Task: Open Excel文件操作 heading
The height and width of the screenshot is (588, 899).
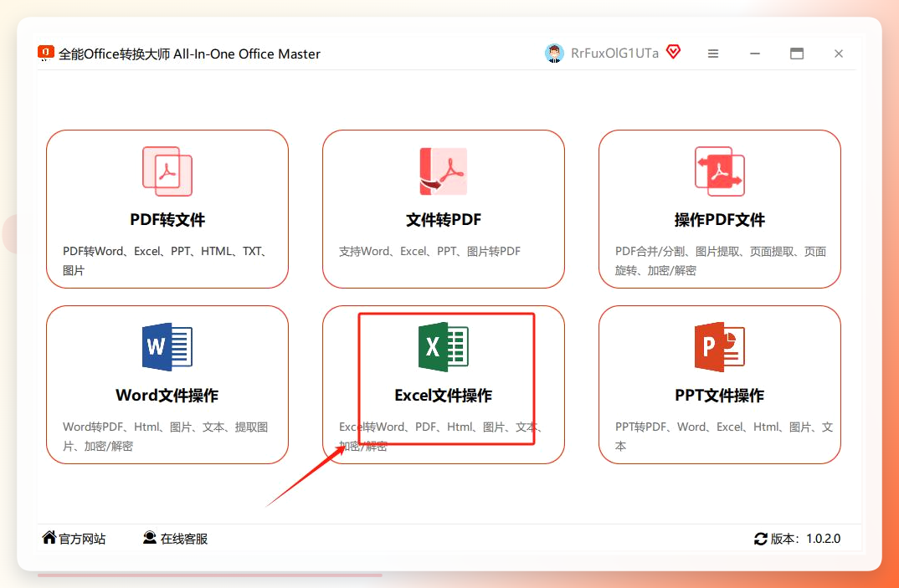Action: point(443,396)
